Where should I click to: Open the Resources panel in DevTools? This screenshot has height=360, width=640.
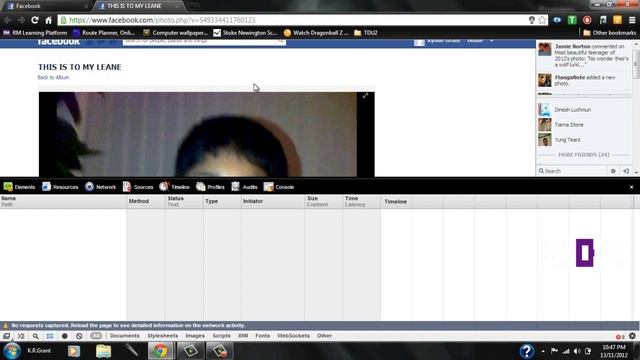pyautogui.click(x=60, y=187)
